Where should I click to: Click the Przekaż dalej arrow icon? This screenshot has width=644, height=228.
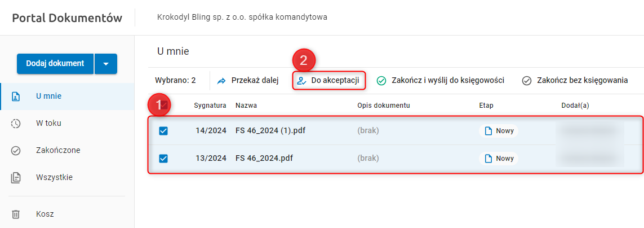pos(221,81)
